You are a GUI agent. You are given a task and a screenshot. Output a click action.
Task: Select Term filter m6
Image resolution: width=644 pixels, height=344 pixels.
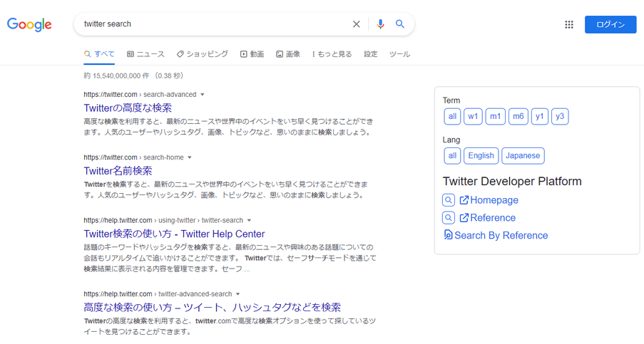[x=518, y=116]
